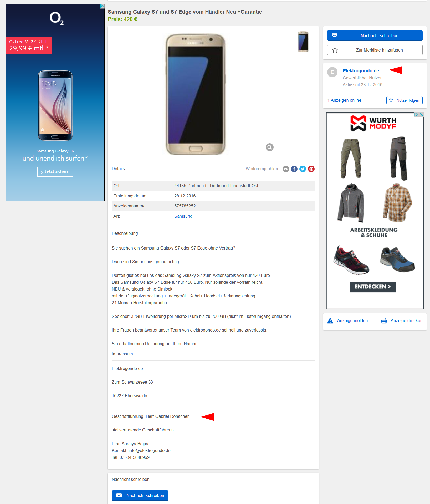The height and width of the screenshot is (504, 430).
Task: Click top blue Nachricht schreiben button
Action: click(375, 35)
